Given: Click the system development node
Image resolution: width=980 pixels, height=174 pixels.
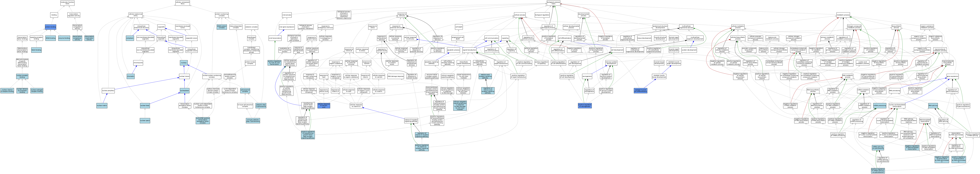Looking at the screenshot, I should pos(689,50).
